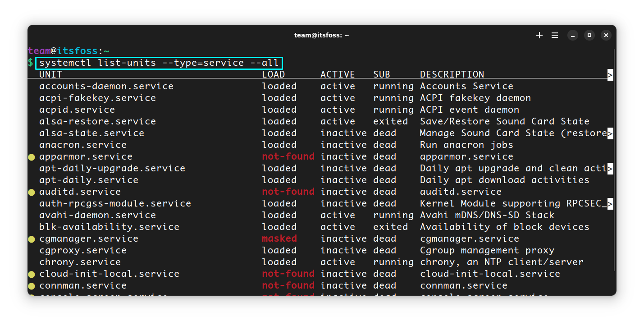Image resolution: width=644 pixels, height=326 pixels.
Task: Click the yellow dot beside cloud-init-local.service
Action: [31, 274]
